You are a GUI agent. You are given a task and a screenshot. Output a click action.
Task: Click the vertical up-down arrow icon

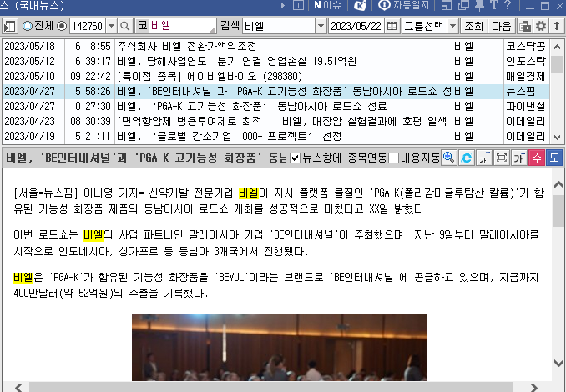557,26
